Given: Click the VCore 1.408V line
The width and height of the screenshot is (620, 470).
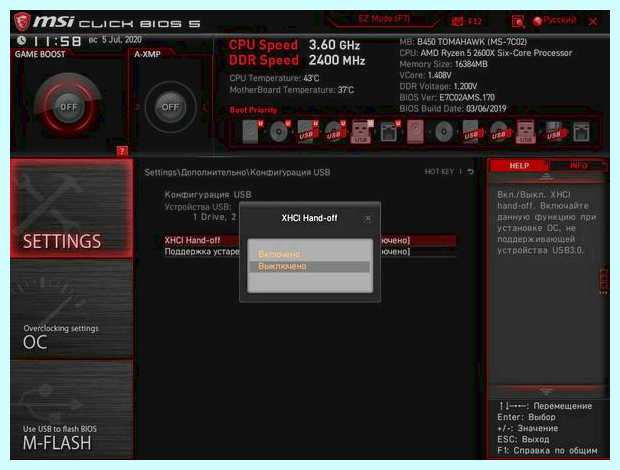Looking at the screenshot, I should point(425,75).
